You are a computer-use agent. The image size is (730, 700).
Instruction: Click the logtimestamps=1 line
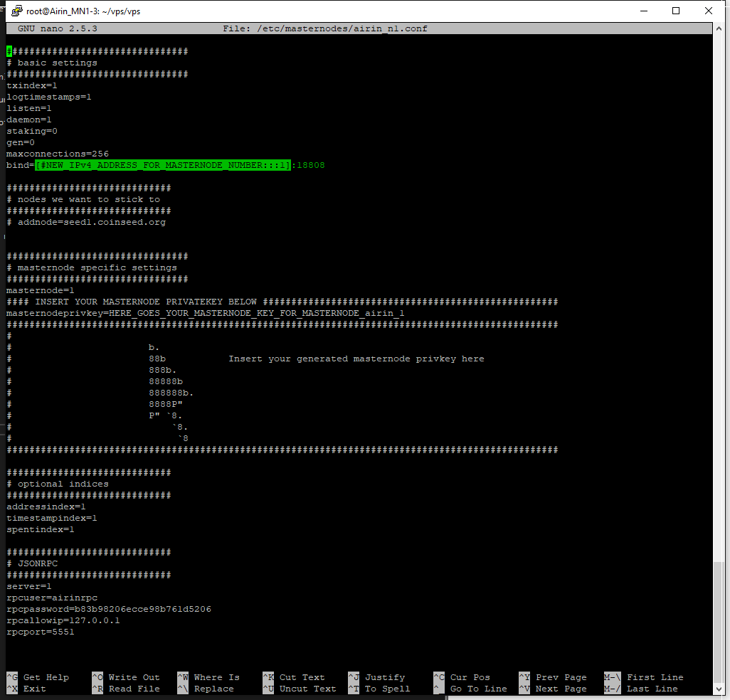click(49, 97)
